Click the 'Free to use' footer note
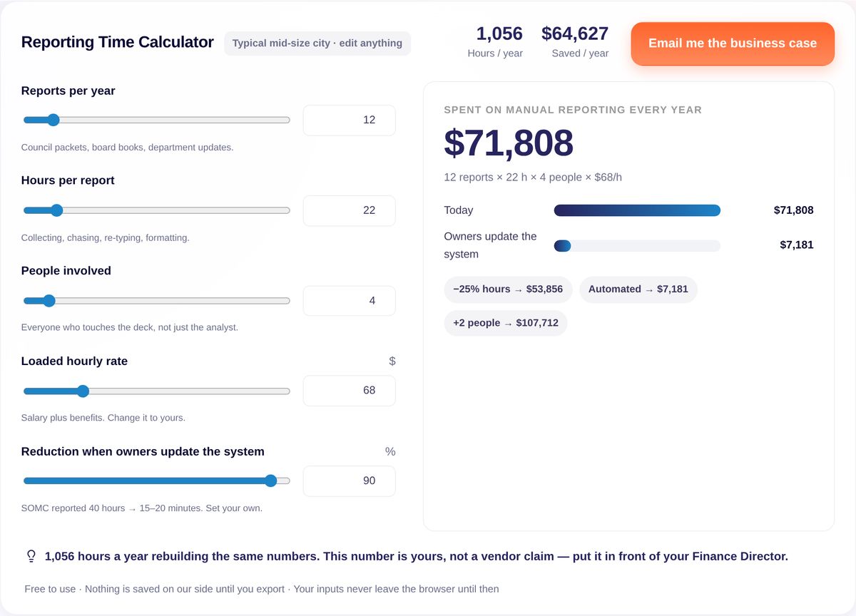 (262, 589)
